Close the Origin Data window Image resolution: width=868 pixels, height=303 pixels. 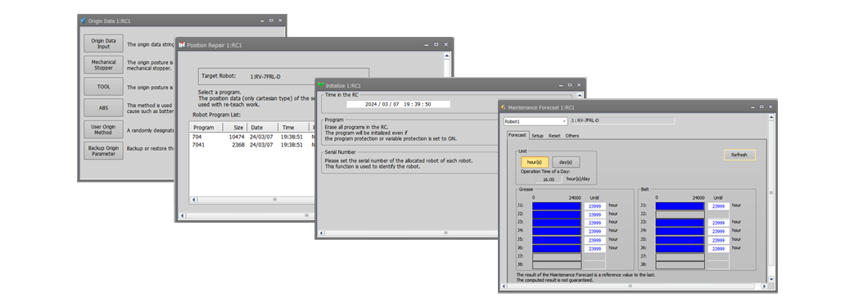tap(280, 20)
